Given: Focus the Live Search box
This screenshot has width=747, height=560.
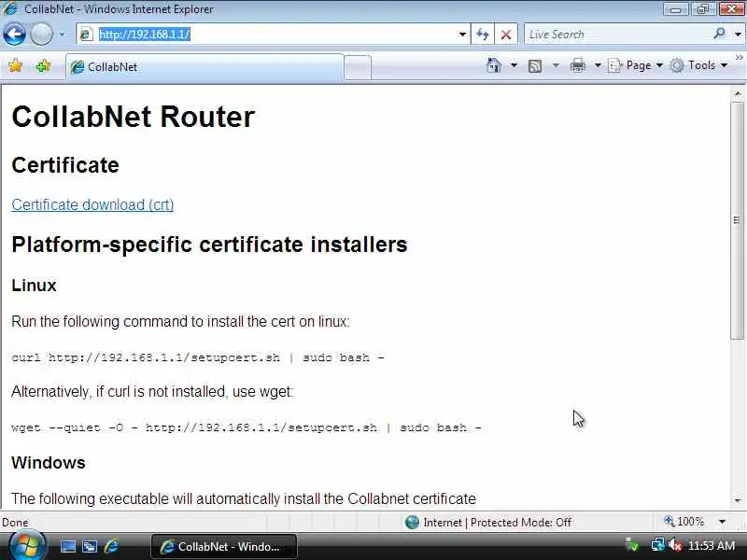Looking at the screenshot, I should [617, 35].
